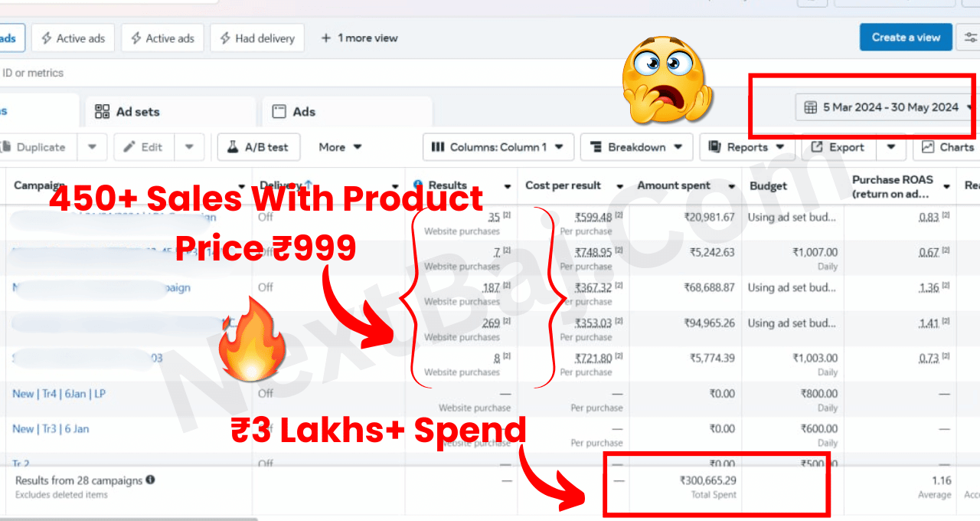Click the search by ID or metrics field
The height and width of the screenshot is (521, 980).
pos(367,74)
